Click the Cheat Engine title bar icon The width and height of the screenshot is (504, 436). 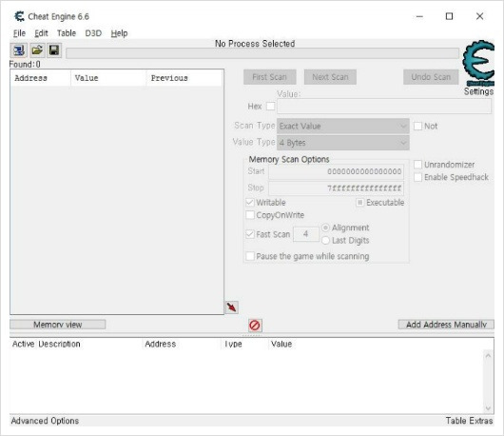pos(19,16)
